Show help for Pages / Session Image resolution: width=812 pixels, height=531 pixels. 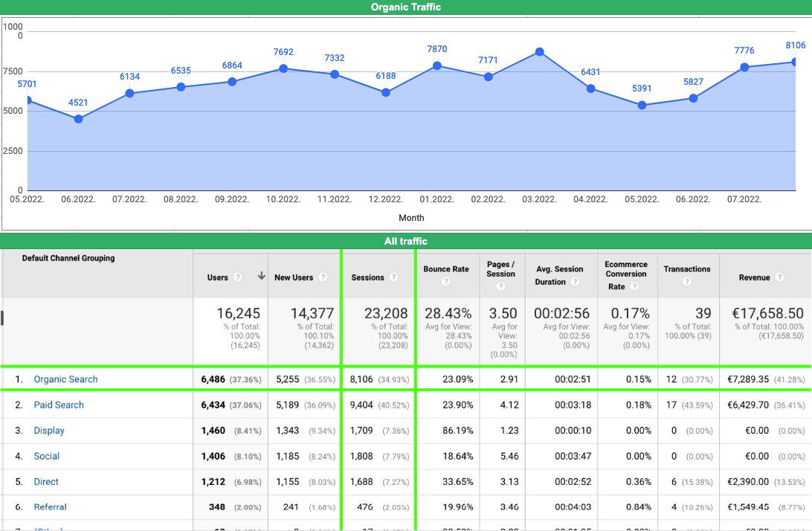(500, 286)
